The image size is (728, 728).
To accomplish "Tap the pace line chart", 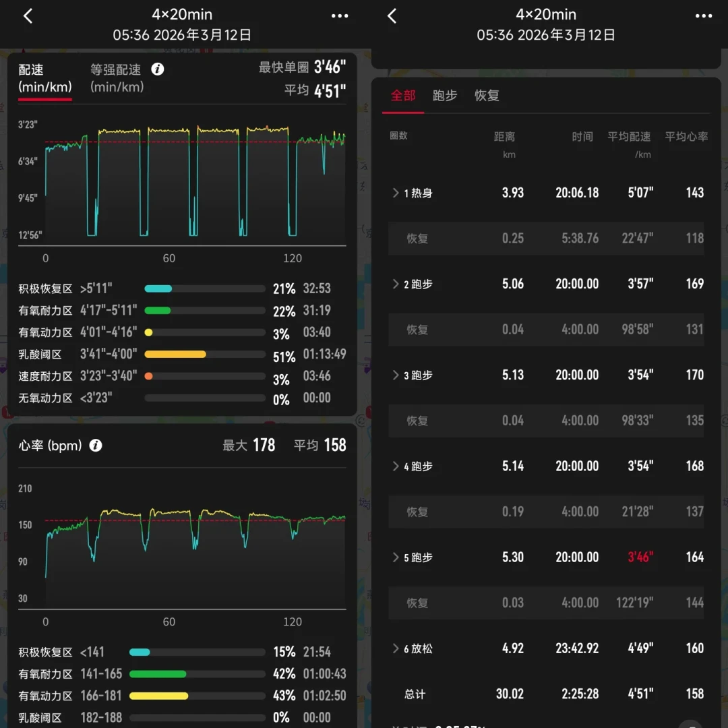I will [x=195, y=181].
